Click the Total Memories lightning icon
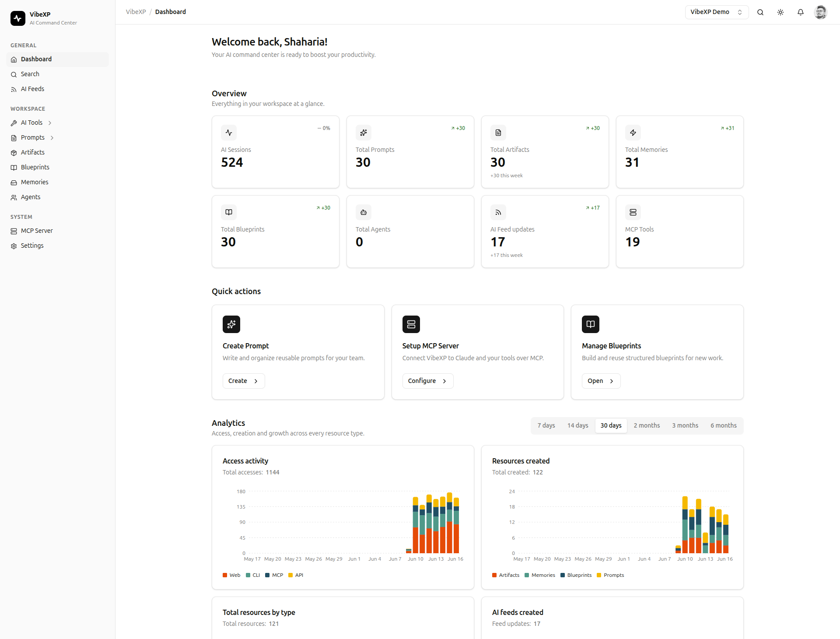The image size is (840, 639). pyautogui.click(x=633, y=133)
